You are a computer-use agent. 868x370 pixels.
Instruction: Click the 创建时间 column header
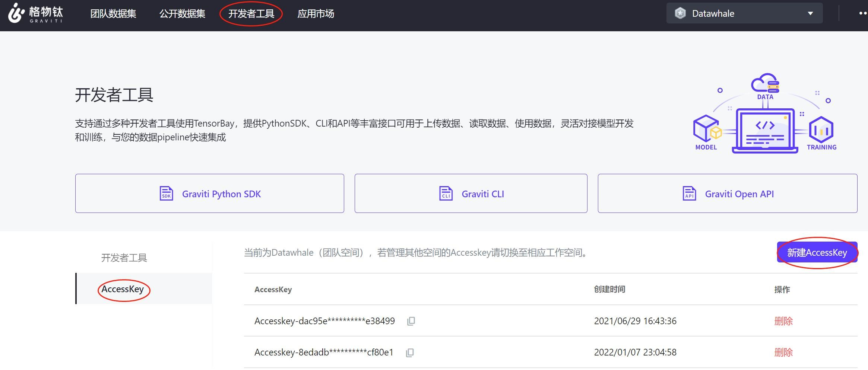coord(609,289)
